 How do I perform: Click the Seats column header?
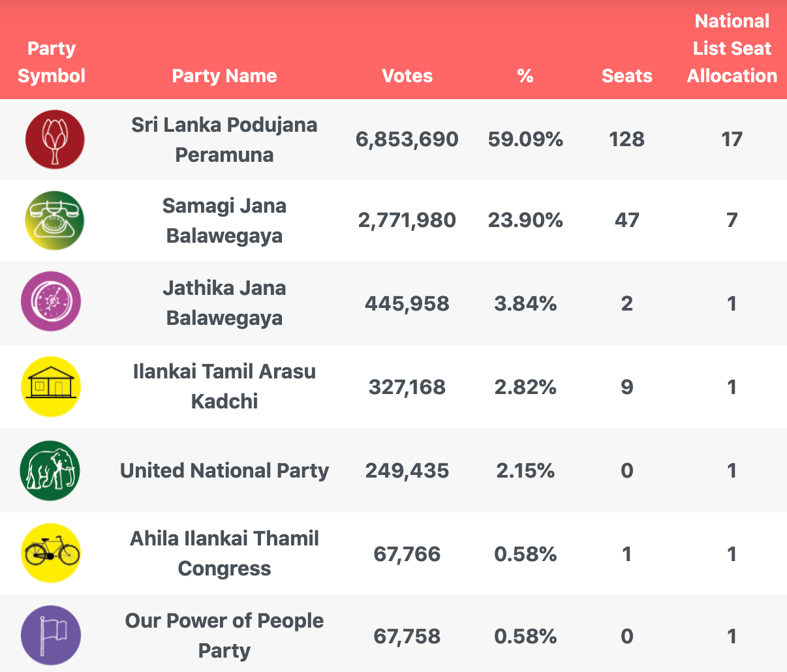[x=626, y=76]
